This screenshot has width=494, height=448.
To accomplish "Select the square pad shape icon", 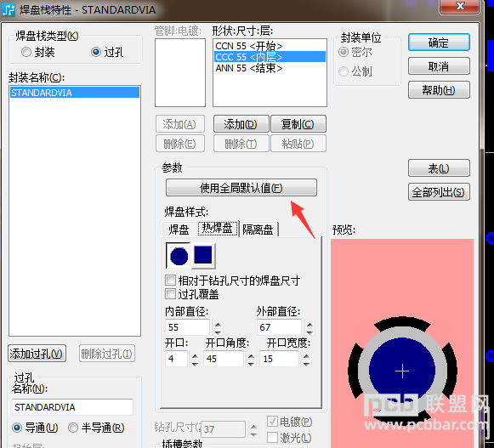I will [x=203, y=256].
